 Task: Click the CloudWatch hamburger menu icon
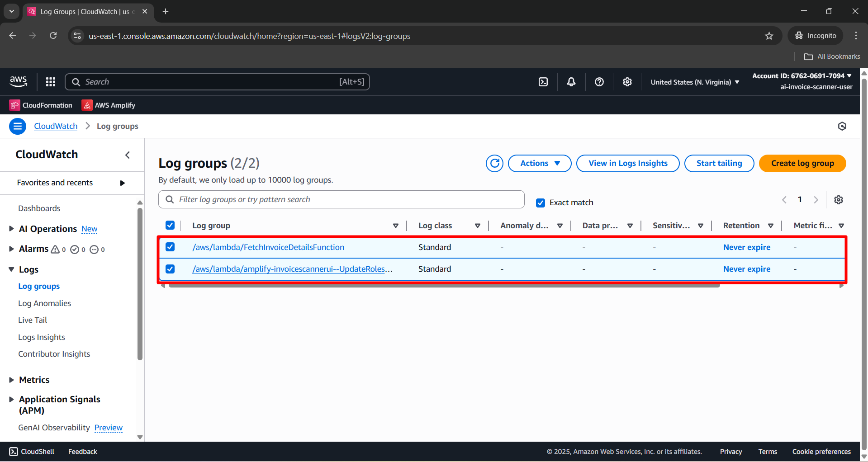17,126
